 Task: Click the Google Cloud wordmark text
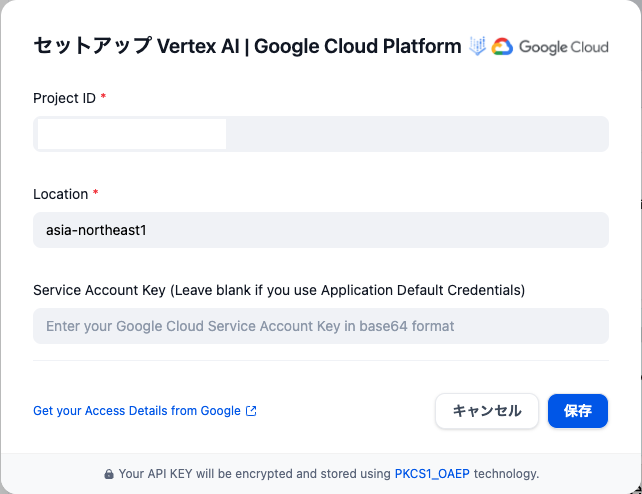pyautogui.click(x=563, y=47)
